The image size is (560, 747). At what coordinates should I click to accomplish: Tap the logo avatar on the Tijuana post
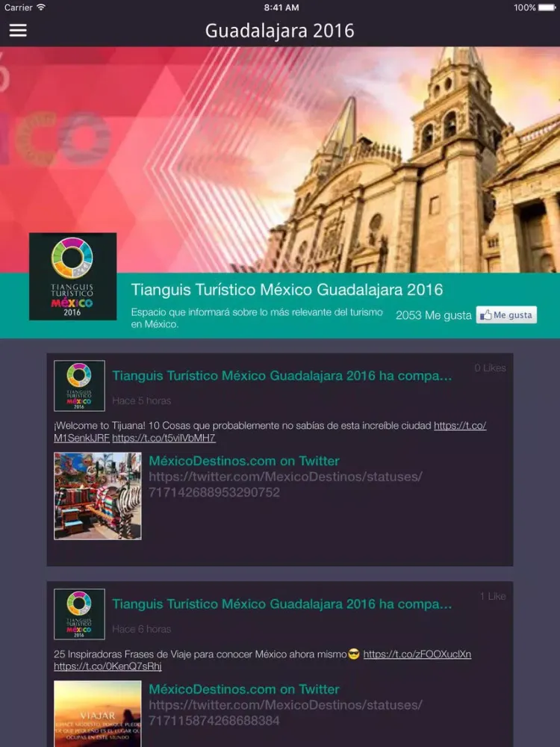pyautogui.click(x=79, y=385)
